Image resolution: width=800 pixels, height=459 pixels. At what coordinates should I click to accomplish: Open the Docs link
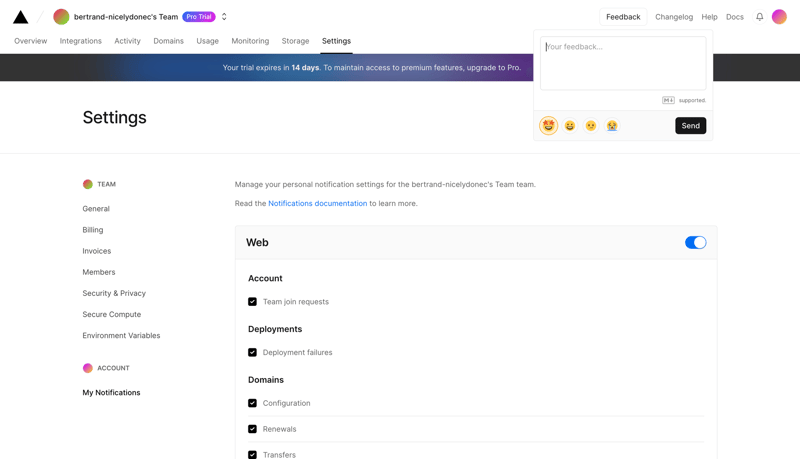tap(735, 17)
